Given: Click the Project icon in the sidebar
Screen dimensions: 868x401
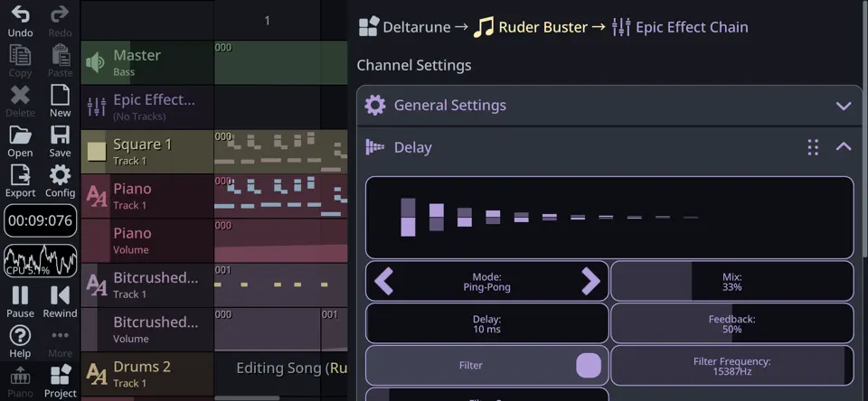Looking at the screenshot, I should pyautogui.click(x=60, y=375).
